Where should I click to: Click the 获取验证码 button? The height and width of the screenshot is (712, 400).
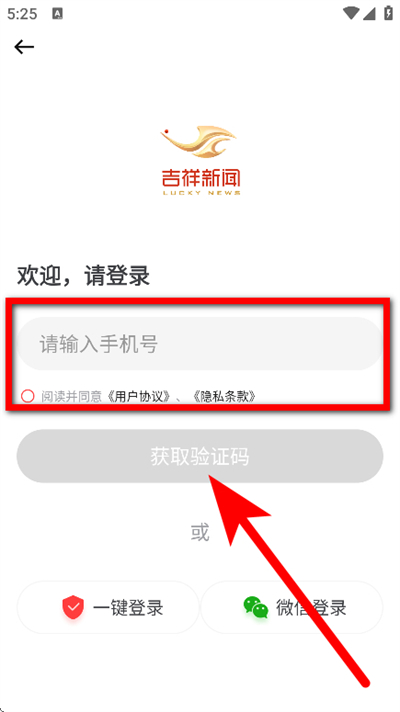pos(200,456)
